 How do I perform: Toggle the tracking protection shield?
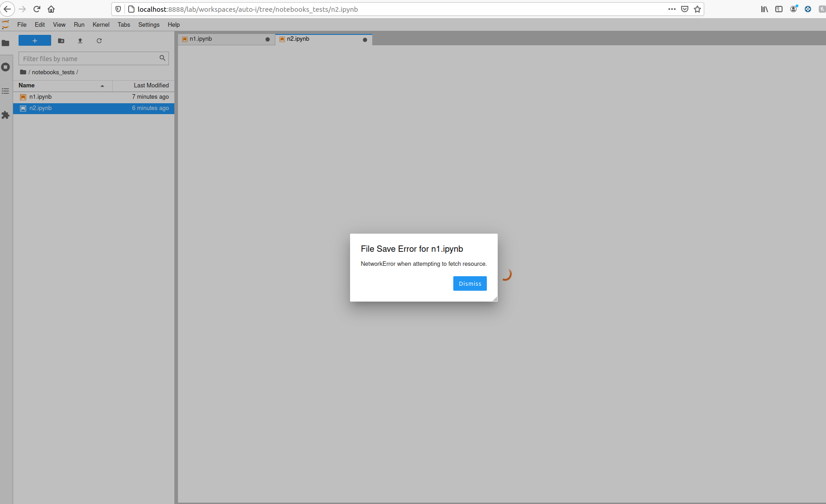[x=118, y=9]
